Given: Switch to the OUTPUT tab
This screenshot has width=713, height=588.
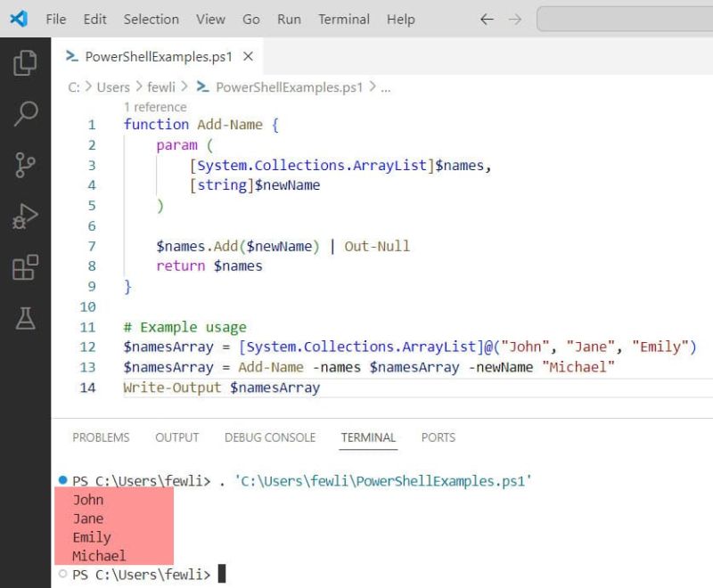Looking at the screenshot, I should (176, 437).
